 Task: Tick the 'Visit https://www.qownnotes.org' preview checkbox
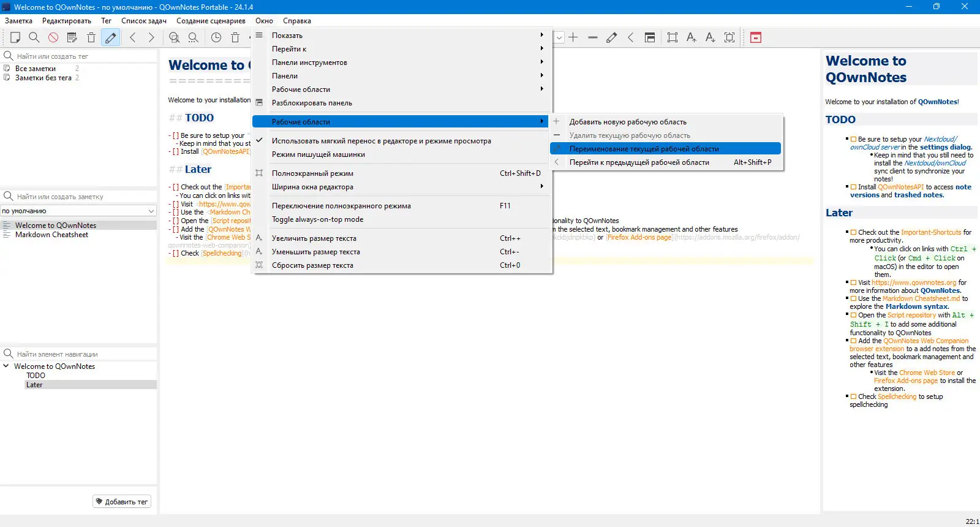[x=853, y=282]
